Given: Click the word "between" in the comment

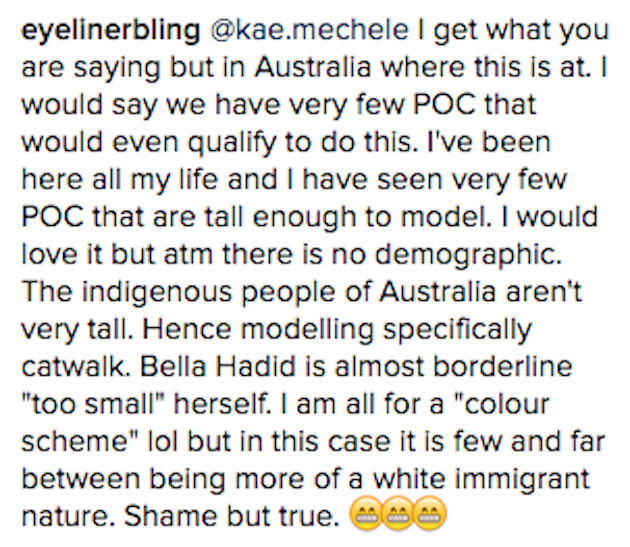Looking at the screenshot, I should tap(80, 479).
